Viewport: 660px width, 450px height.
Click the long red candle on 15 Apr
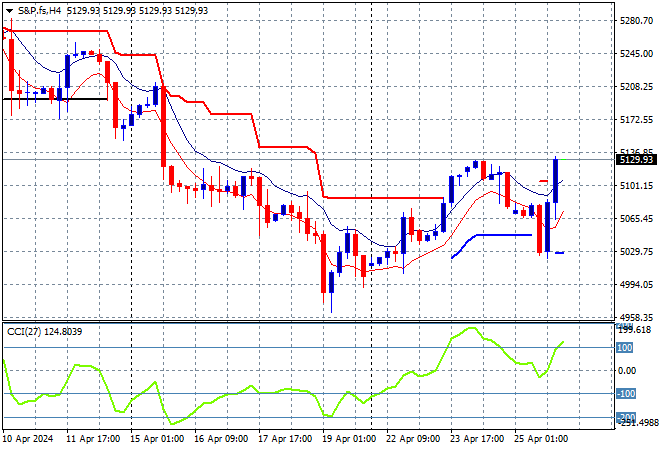[x=163, y=126]
